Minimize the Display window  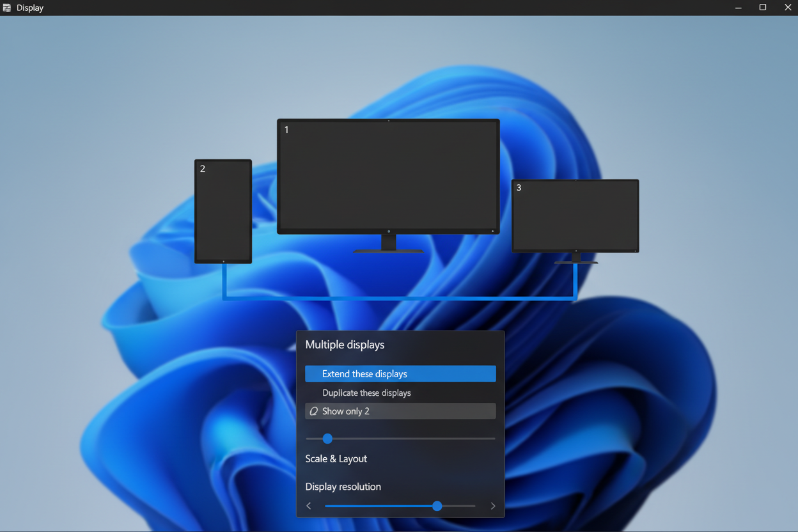[739, 8]
